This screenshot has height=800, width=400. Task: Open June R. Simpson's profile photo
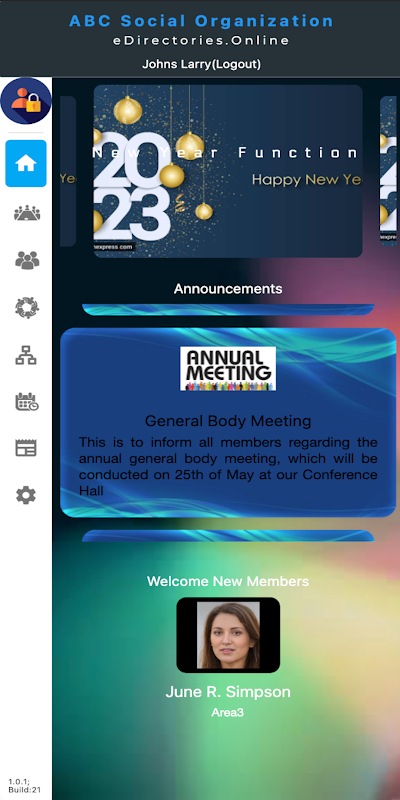[x=228, y=635]
